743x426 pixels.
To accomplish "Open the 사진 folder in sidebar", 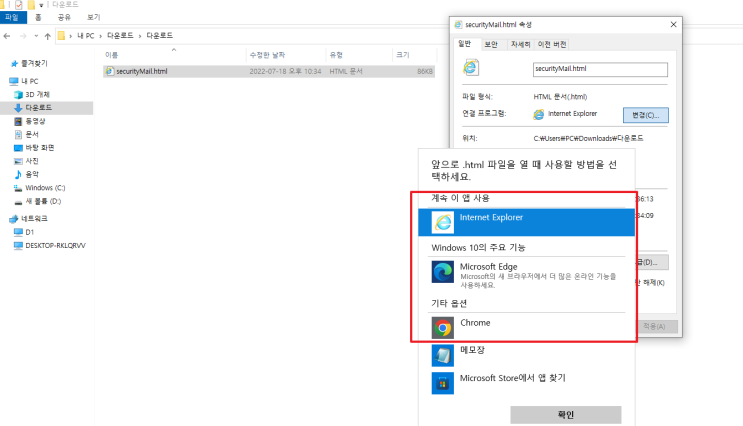I will point(27,161).
